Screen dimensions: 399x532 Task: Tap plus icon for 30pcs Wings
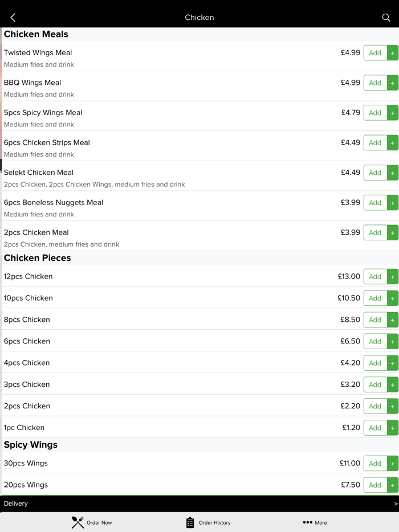click(x=393, y=464)
